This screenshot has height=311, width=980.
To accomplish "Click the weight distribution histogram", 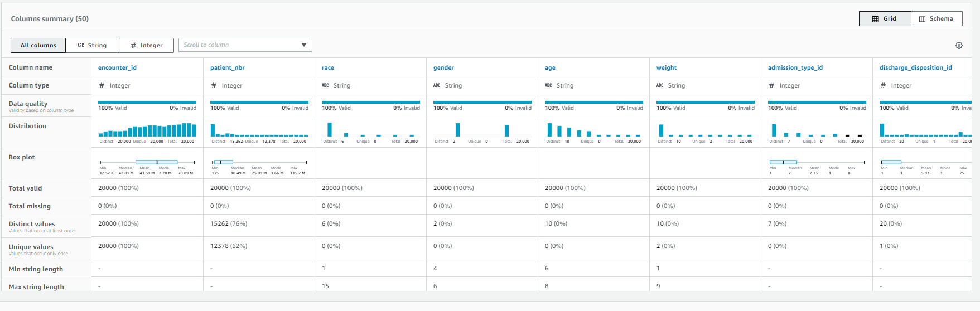I will pos(706,130).
